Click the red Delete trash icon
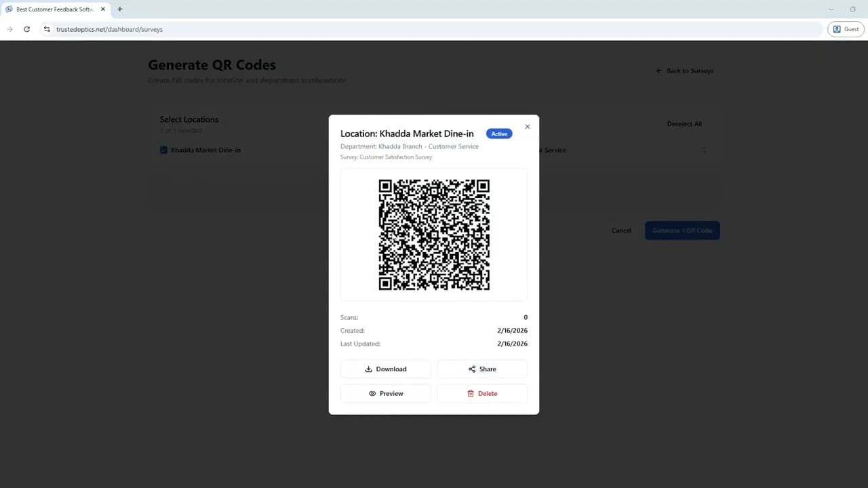The height and width of the screenshot is (488, 868). pyautogui.click(x=471, y=393)
